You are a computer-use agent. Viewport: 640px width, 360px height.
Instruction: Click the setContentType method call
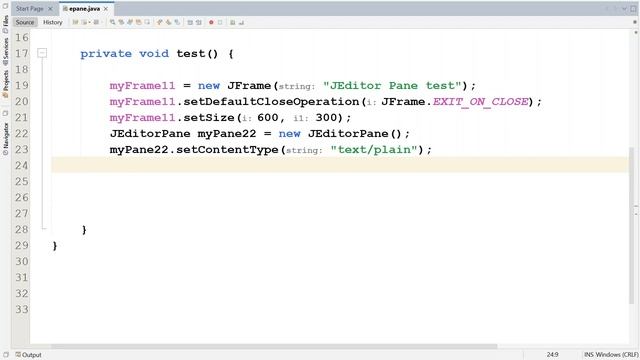(227, 150)
